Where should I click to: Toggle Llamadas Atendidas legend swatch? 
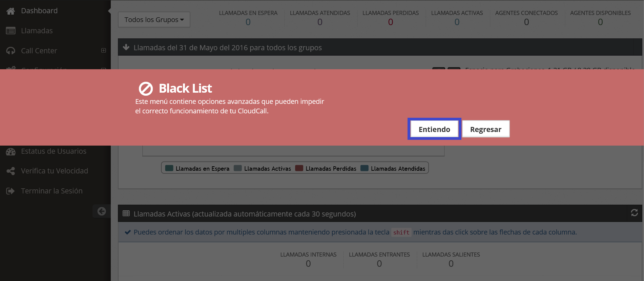point(365,168)
